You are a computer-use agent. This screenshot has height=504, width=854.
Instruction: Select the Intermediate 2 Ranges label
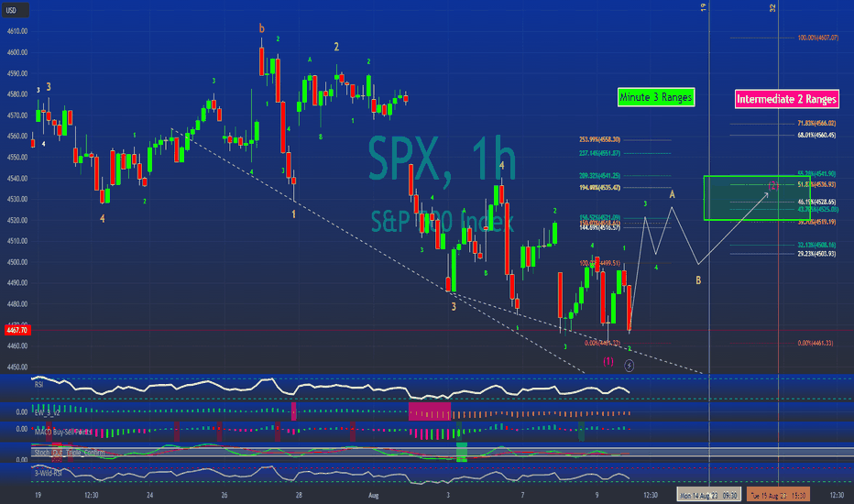(x=786, y=99)
